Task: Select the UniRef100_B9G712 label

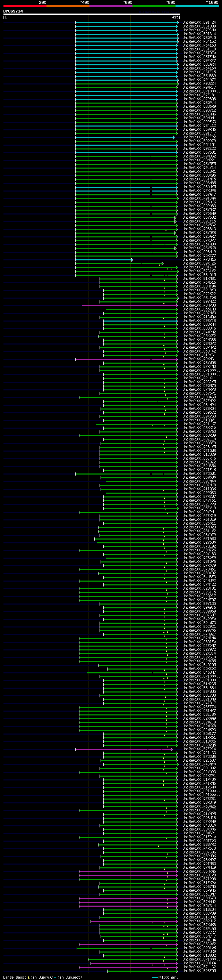Action: pos(199,110)
